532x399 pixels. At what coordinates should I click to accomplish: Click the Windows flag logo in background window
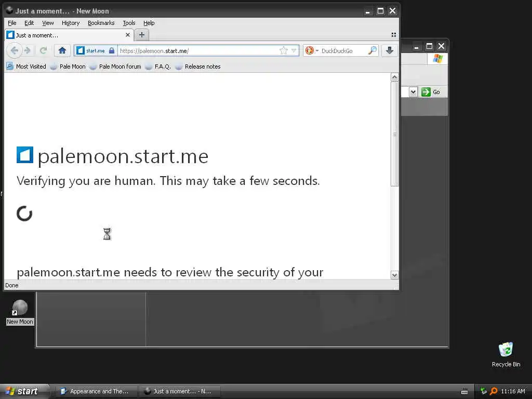(x=437, y=58)
